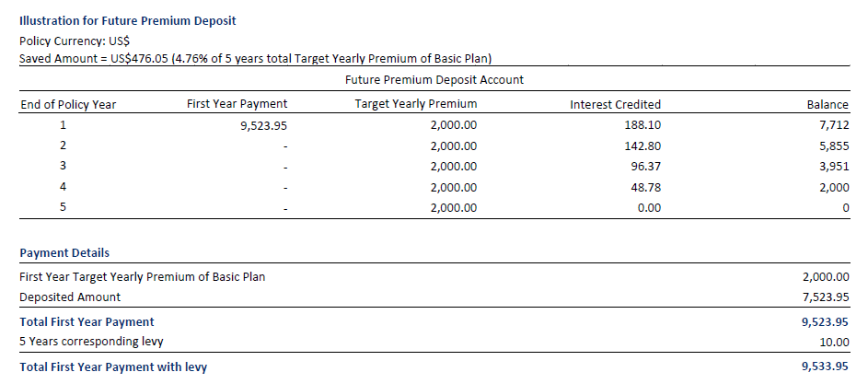Select interest credited value 142.80
Screen dimensions: 868x384
click(642, 145)
